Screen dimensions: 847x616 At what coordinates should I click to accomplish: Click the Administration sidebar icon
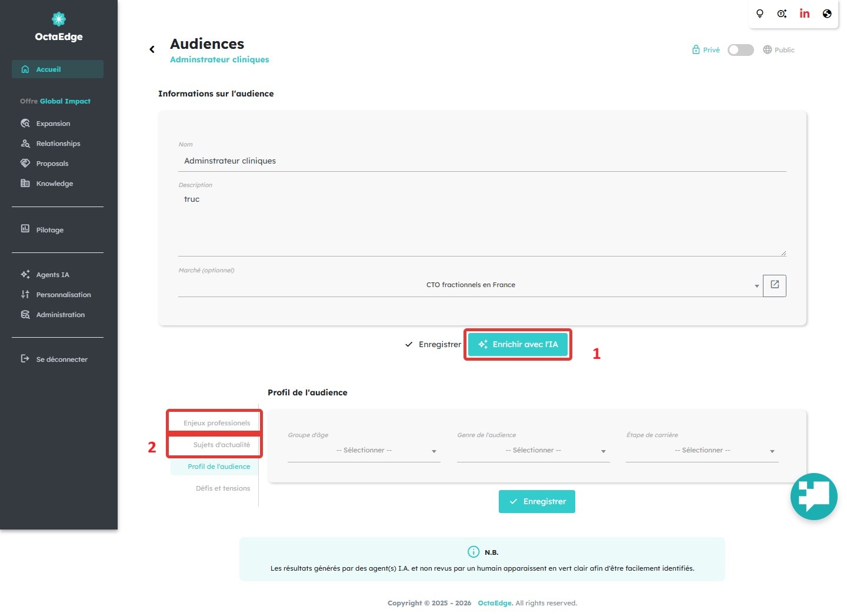click(x=25, y=315)
